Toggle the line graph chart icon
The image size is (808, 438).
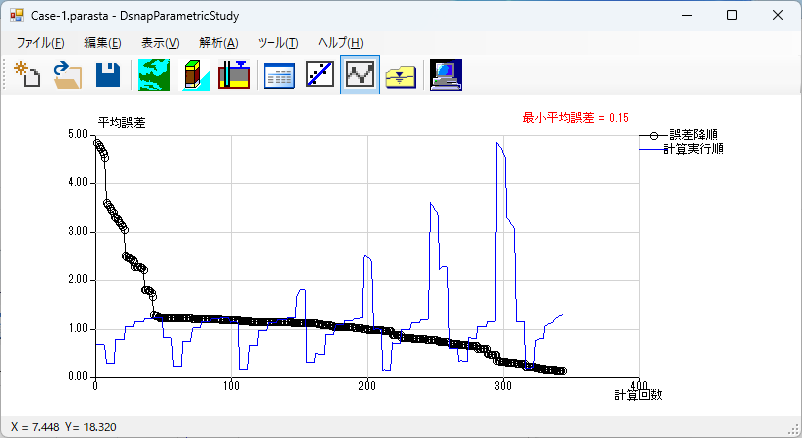[x=360, y=75]
